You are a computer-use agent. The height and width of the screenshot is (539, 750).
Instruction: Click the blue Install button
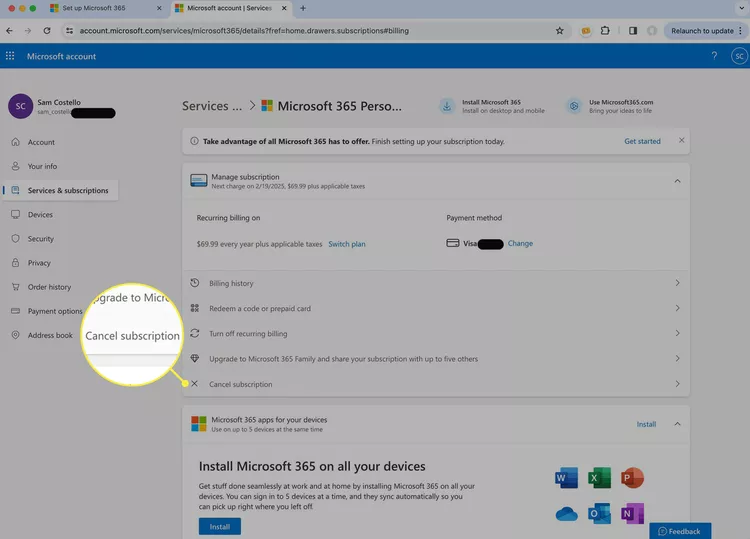click(x=219, y=526)
